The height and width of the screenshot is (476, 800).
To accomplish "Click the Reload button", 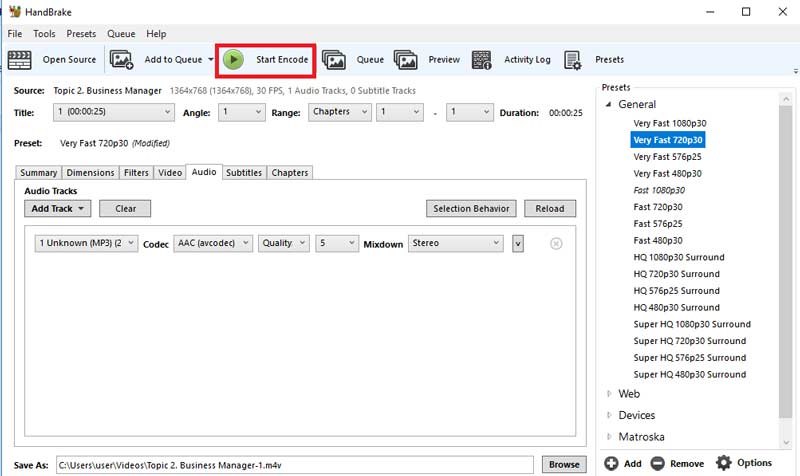I will pos(550,209).
